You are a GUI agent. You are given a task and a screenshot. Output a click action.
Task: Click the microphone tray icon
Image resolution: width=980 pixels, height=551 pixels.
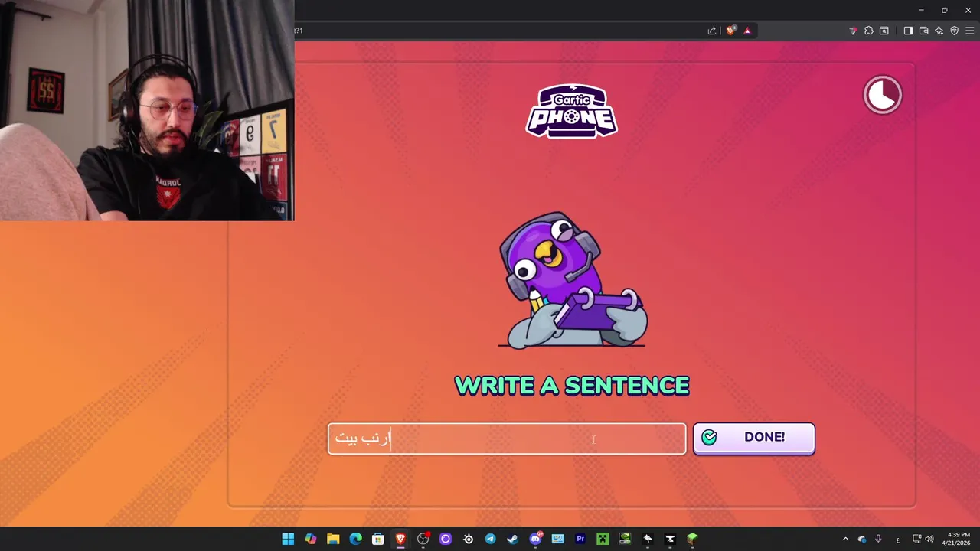tap(878, 539)
